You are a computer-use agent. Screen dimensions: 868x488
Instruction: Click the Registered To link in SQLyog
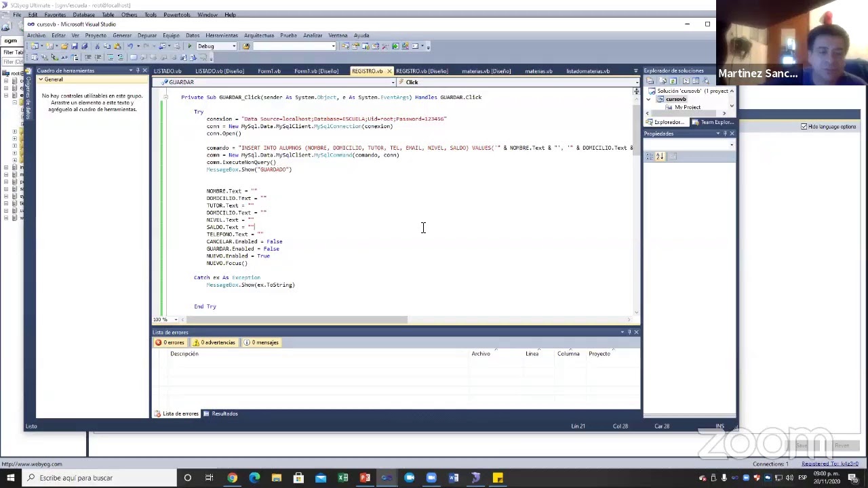point(830,464)
